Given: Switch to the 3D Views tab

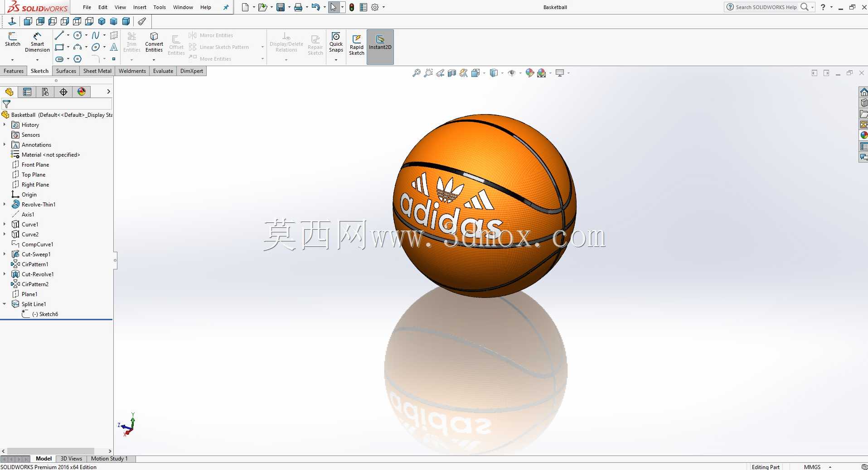Looking at the screenshot, I should click(71, 459).
